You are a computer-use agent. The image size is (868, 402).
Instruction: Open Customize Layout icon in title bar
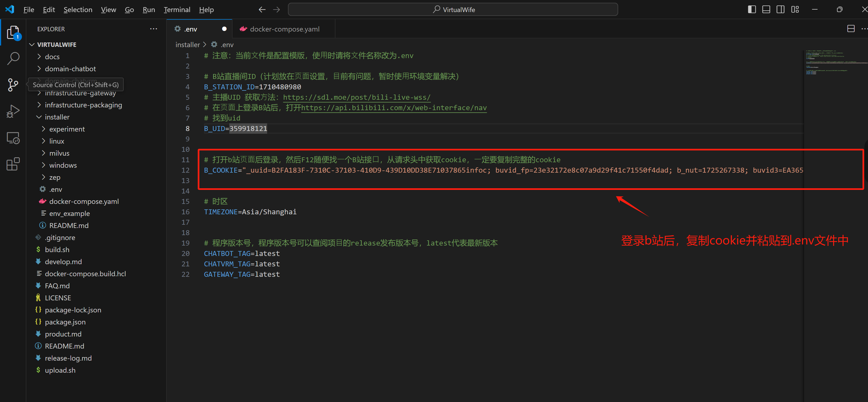795,9
